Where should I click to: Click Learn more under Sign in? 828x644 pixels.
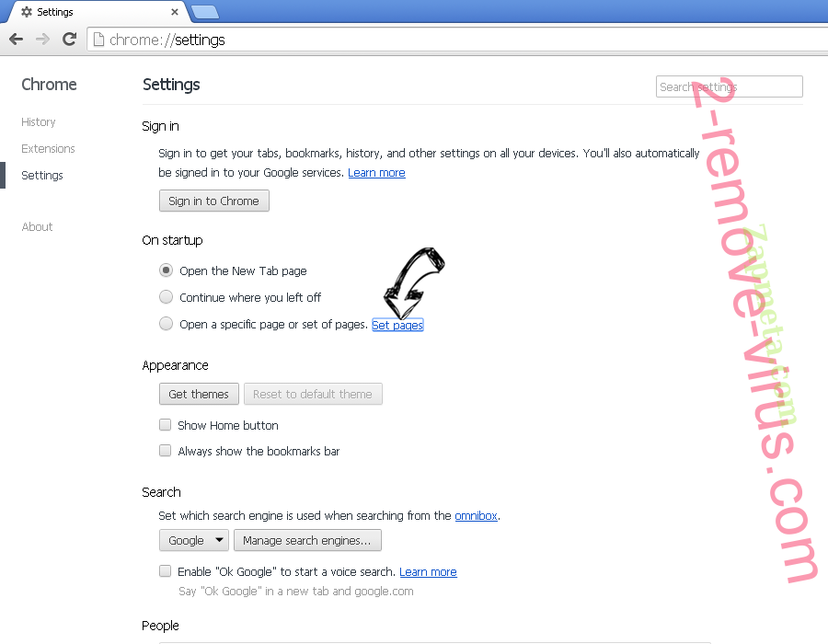[376, 173]
